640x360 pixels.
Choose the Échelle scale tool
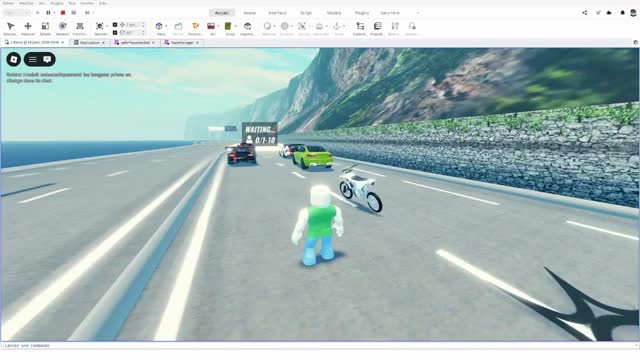(45, 27)
